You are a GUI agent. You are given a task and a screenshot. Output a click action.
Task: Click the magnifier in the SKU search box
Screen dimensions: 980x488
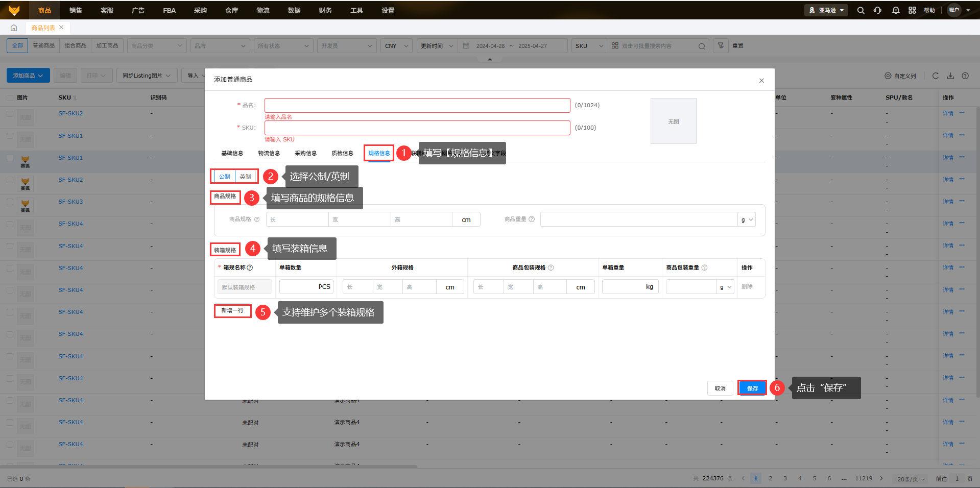[702, 46]
